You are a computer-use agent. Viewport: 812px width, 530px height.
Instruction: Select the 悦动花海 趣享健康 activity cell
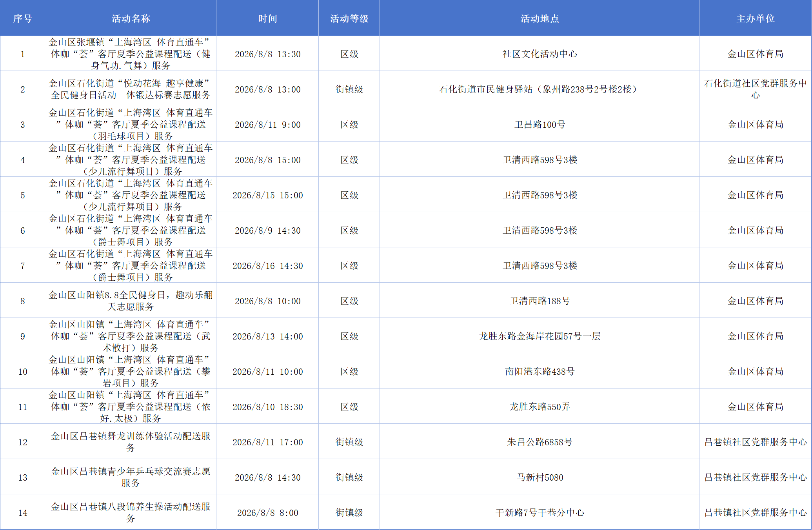(131, 89)
